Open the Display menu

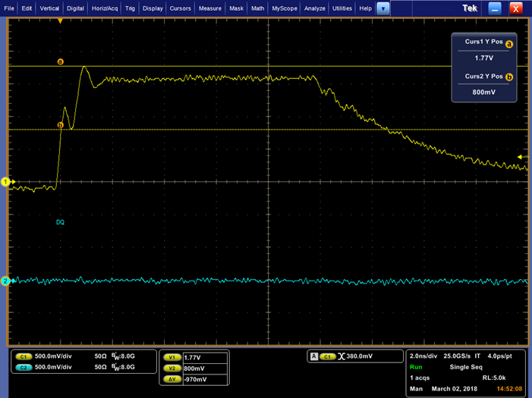pyautogui.click(x=153, y=8)
